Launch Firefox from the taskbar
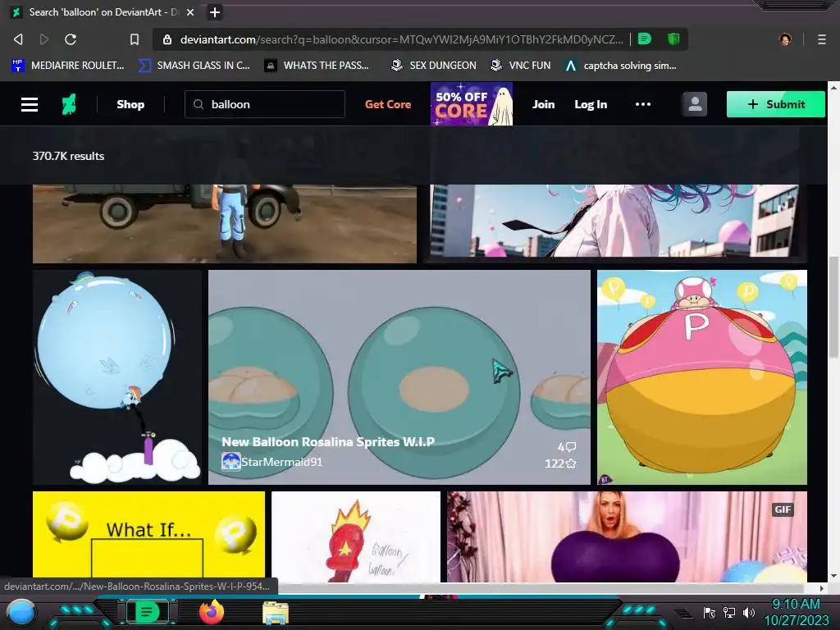840x630 pixels. tap(212, 612)
